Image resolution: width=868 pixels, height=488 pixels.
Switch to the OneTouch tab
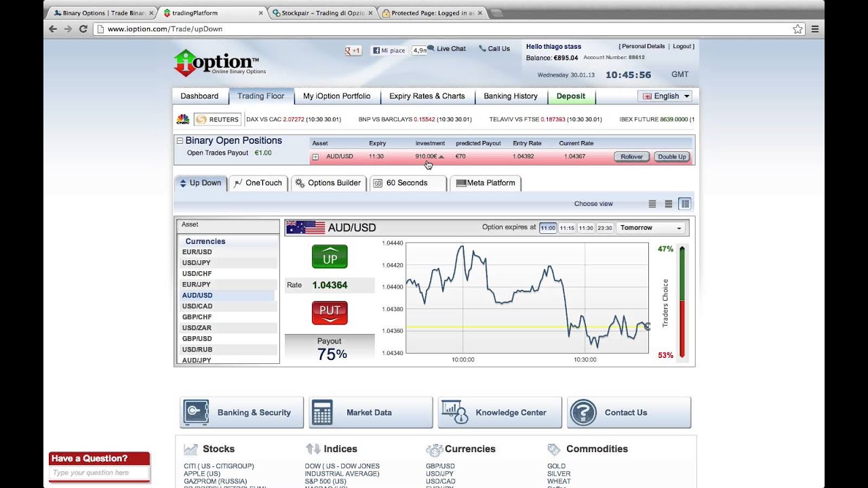coord(258,183)
